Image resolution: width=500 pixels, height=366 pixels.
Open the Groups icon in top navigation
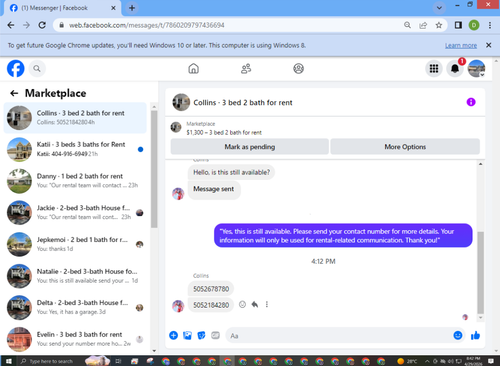pos(298,68)
